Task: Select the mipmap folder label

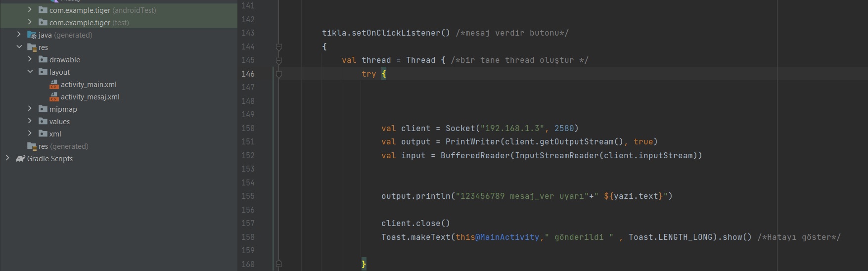Action: coord(63,109)
